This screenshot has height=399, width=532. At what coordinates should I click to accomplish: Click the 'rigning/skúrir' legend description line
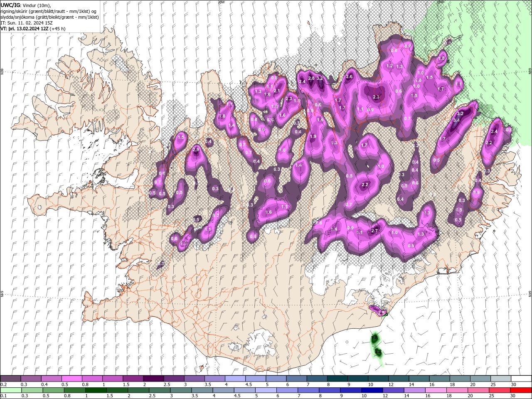click(49, 11)
